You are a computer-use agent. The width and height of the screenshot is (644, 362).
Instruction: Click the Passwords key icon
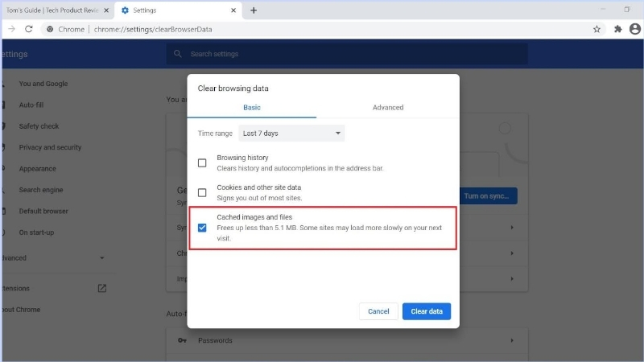tap(182, 340)
